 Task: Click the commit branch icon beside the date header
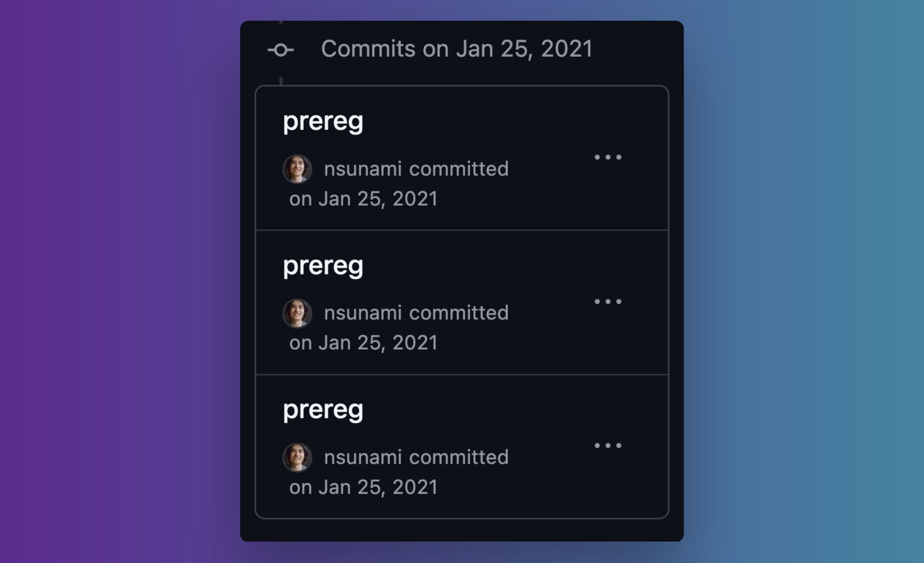click(282, 49)
